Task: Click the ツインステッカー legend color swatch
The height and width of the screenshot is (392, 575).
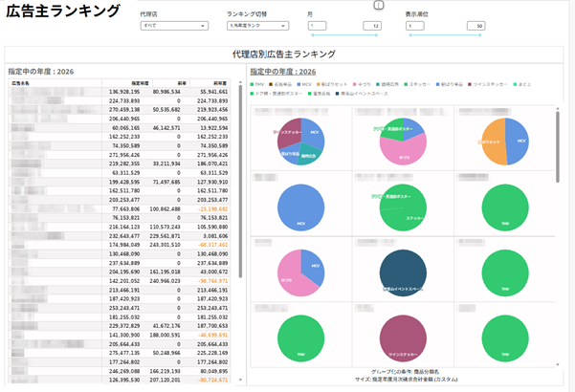Action: pyautogui.click(x=470, y=84)
